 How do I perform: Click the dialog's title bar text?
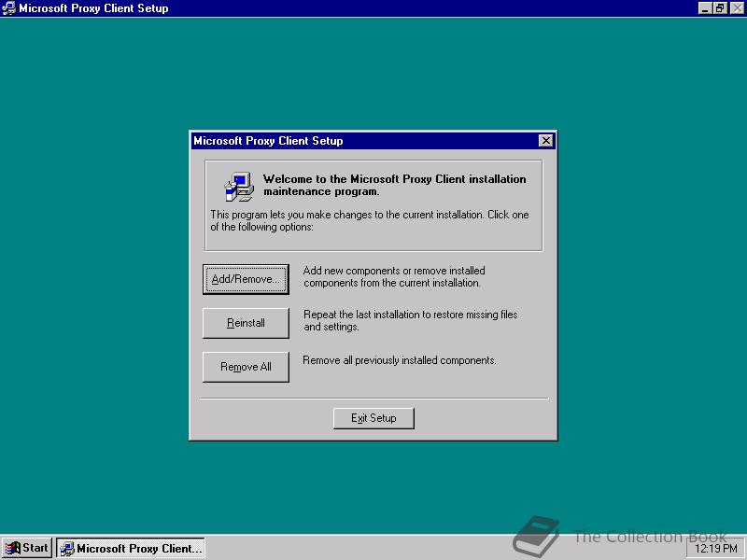click(x=268, y=141)
